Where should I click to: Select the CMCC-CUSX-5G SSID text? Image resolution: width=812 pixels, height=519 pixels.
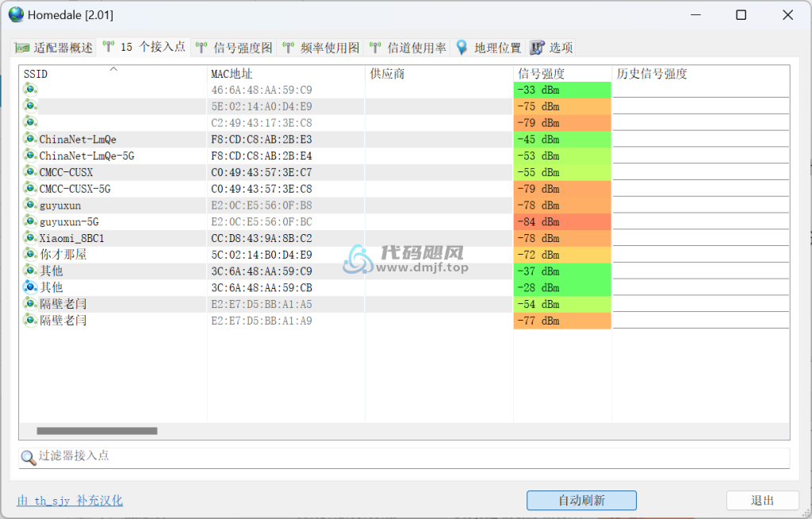point(75,189)
